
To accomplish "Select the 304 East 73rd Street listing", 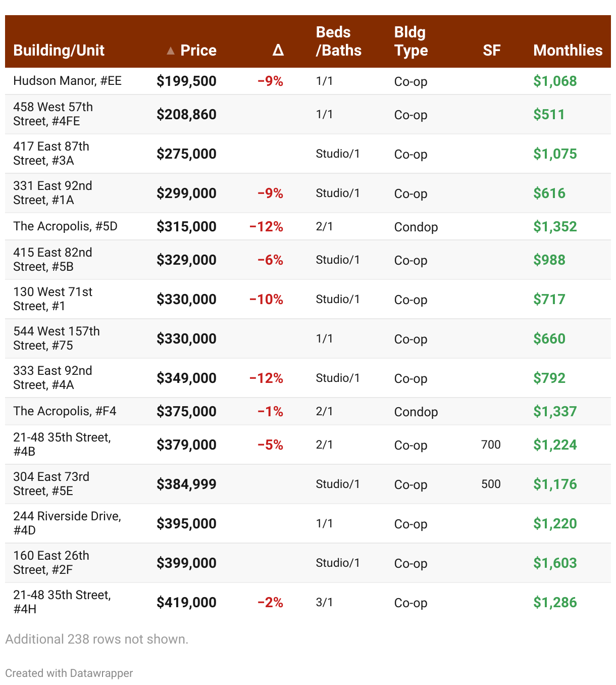I will pos(51,484).
